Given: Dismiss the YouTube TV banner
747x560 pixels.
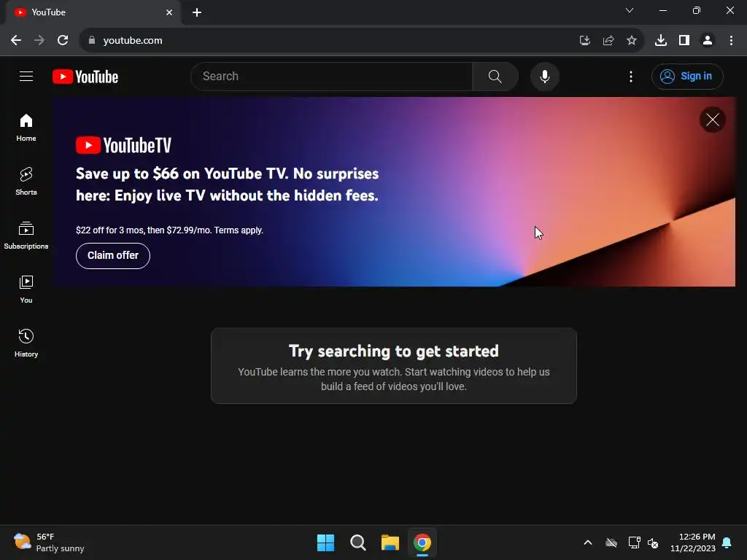Looking at the screenshot, I should (x=712, y=120).
